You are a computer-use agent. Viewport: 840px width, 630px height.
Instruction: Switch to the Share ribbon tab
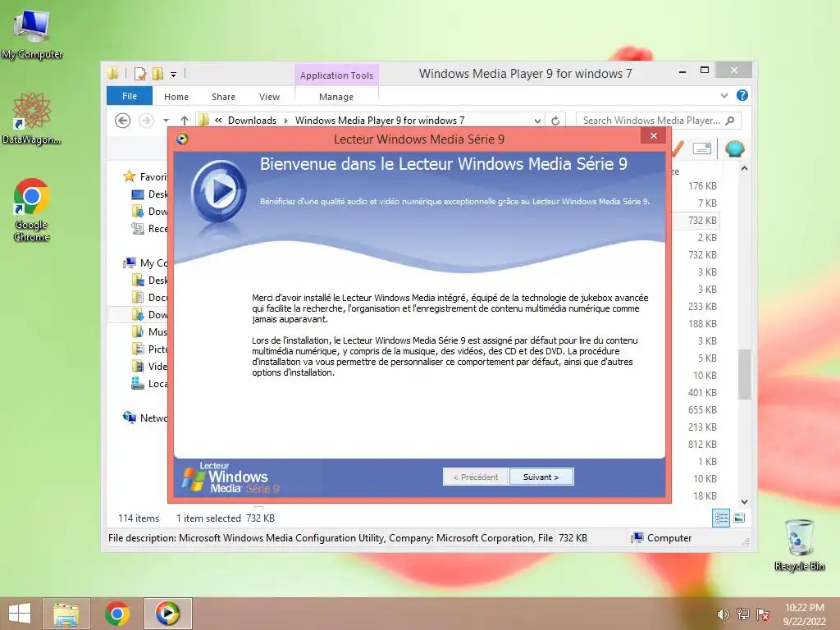click(x=223, y=97)
